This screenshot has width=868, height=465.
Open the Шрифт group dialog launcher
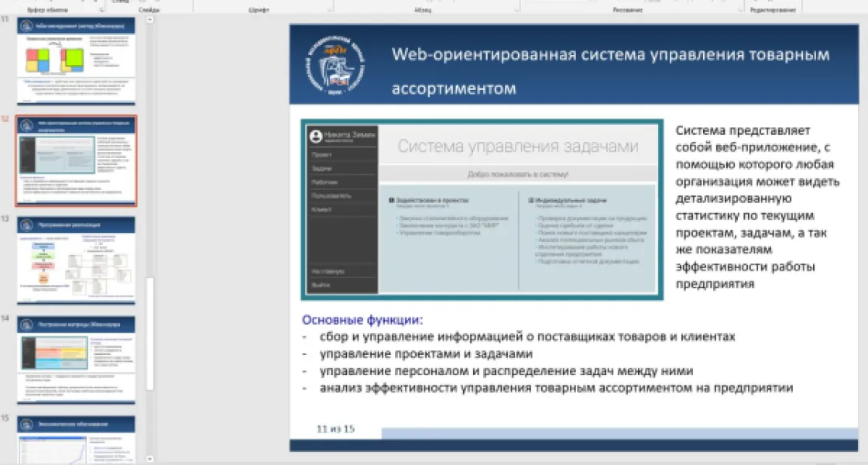[x=329, y=10]
